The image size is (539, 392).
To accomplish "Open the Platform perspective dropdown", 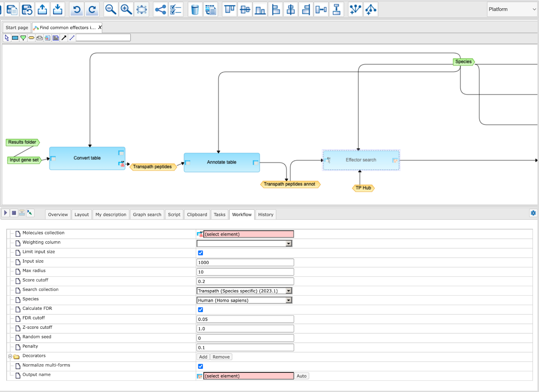I will click(512, 9).
